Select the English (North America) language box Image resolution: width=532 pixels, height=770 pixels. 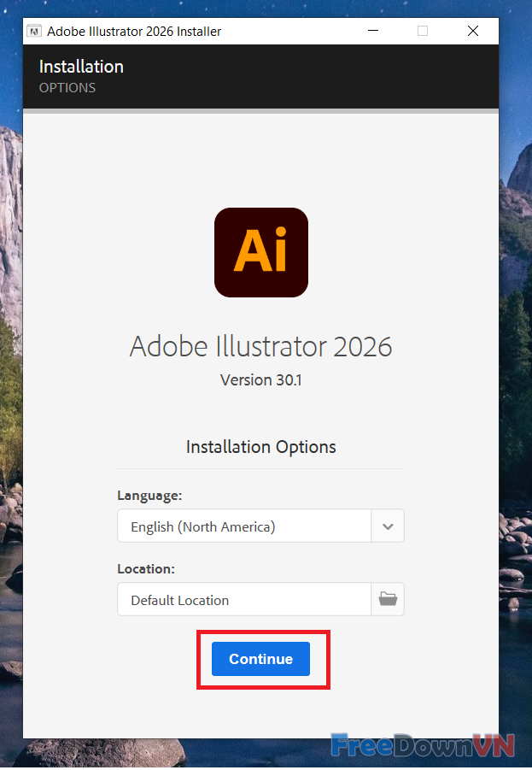pyautogui.click(x=244, y=526)
